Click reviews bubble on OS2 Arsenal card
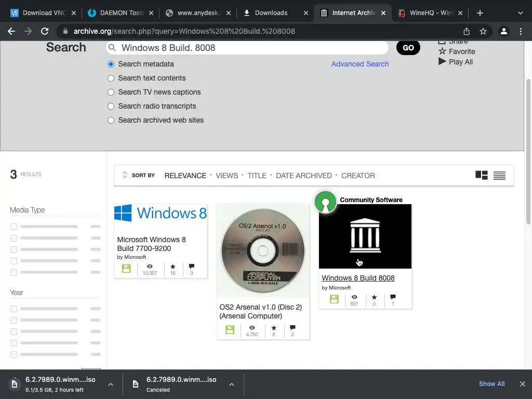Screen dimensions: 532x399 292,327
